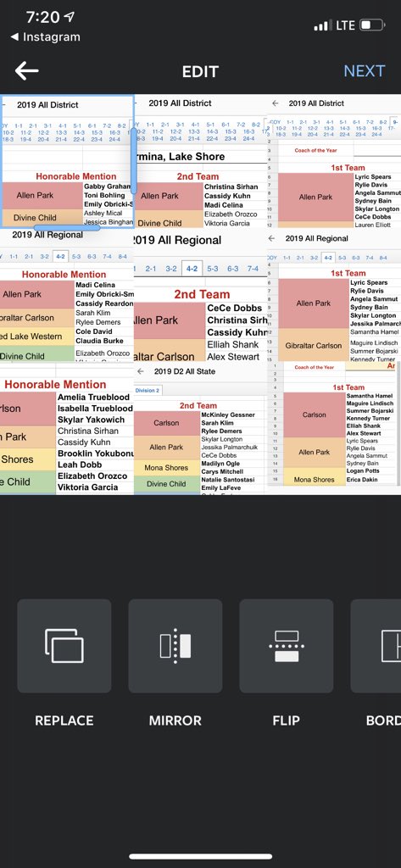Select the All Regional Honorable Mention photo

click(67, 295)
